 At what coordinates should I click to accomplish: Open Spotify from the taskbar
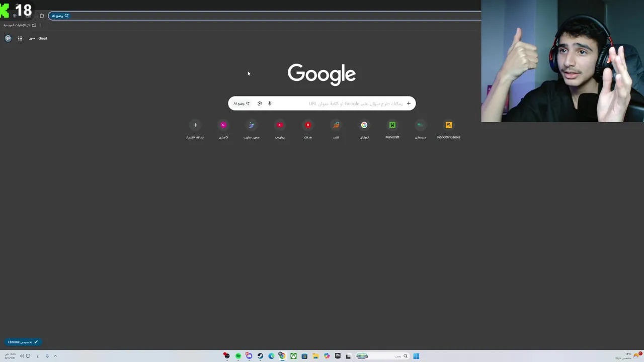point(238,356)
